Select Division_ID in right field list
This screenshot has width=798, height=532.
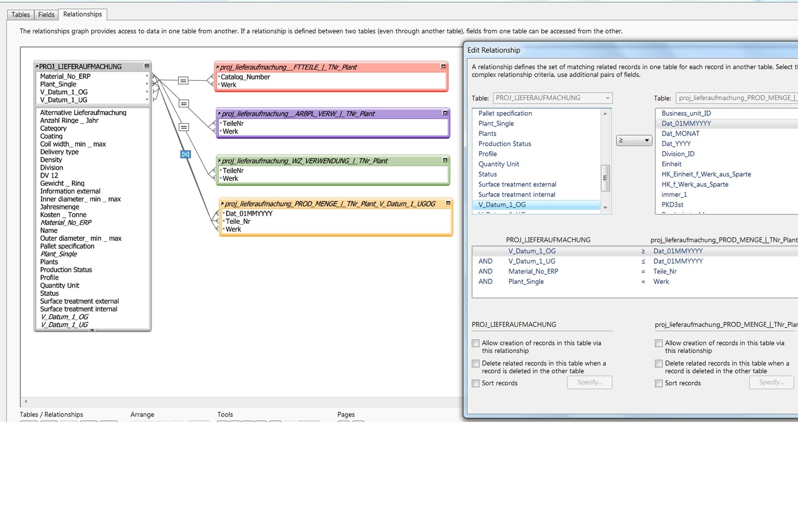tap(727, 154)
